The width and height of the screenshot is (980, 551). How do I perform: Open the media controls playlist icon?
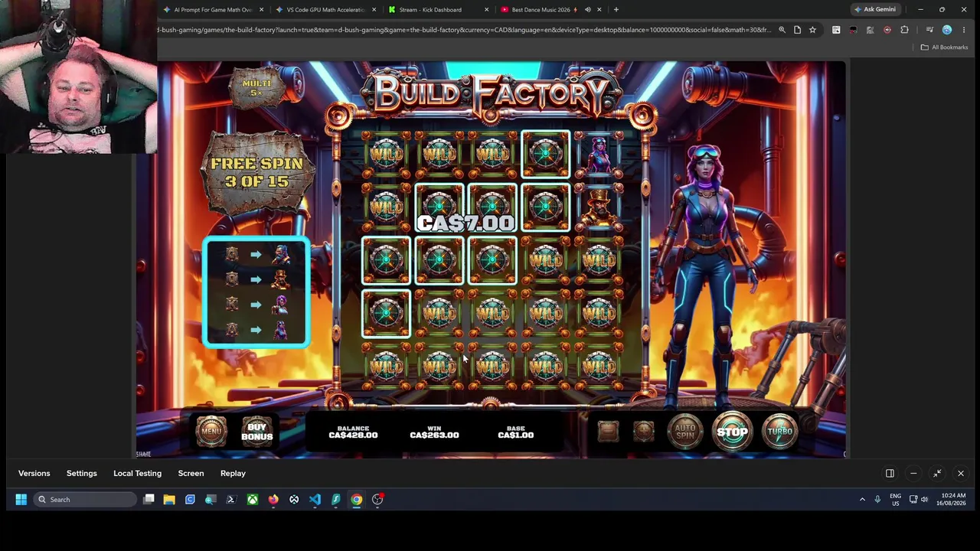tap(929, 30)
